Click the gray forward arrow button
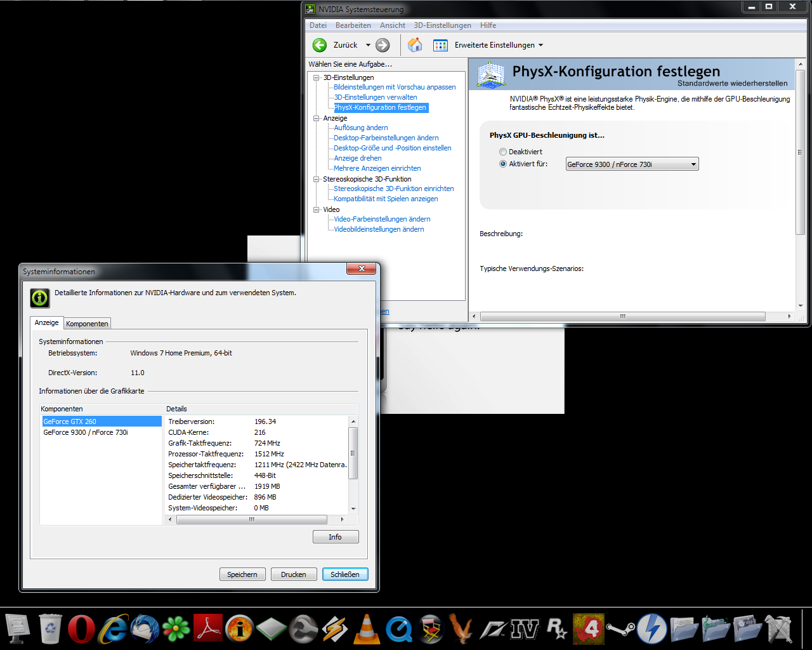 click(383, 45)
